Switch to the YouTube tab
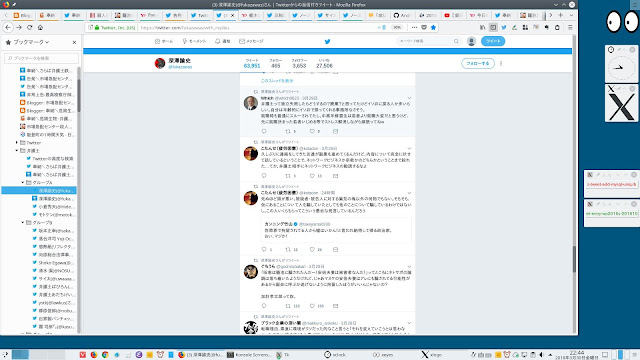 tap(452, 15)
